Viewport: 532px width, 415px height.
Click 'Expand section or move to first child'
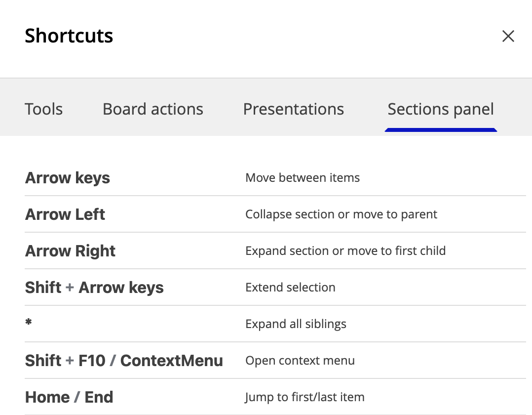(x=345, y=250)
